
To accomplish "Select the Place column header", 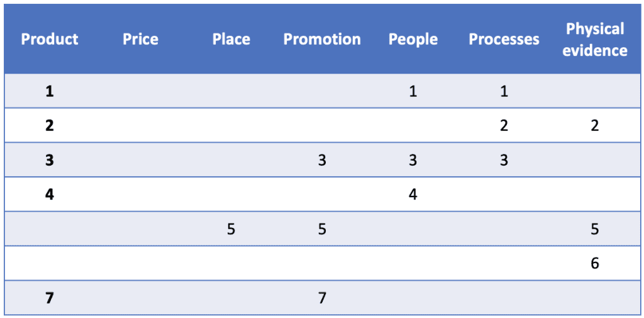I will point(231,39).
